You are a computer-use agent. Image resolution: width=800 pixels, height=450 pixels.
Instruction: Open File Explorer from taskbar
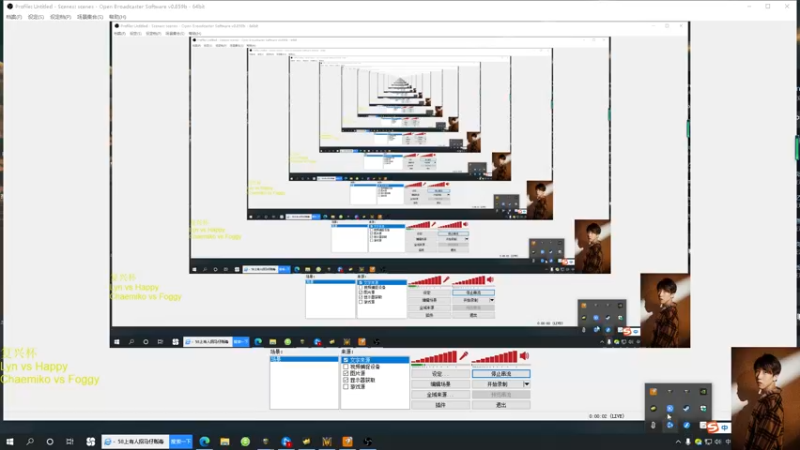click(224, 441)
